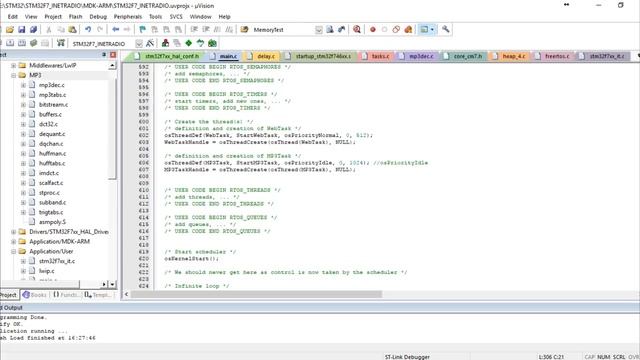Image resolution: width=640 pixels, height=360 pixels.
Task: Expand the huffman.c tree node
Action: [23, 154]
